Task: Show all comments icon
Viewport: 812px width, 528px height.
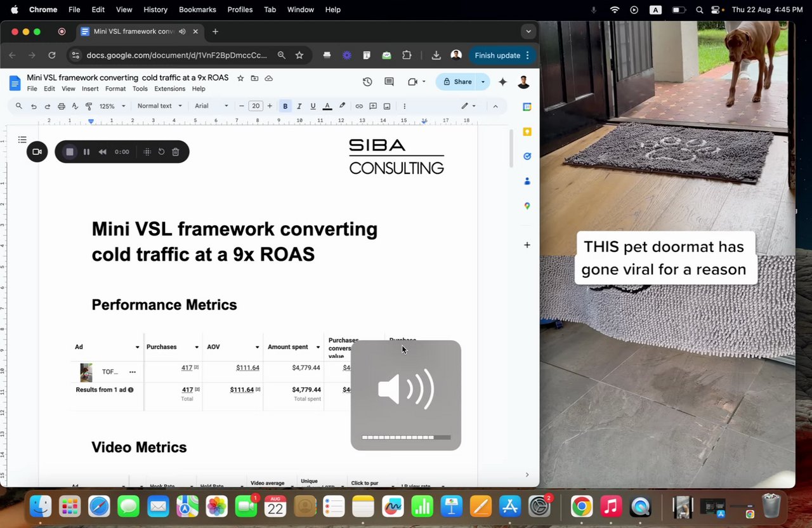Action: point(389,82)
